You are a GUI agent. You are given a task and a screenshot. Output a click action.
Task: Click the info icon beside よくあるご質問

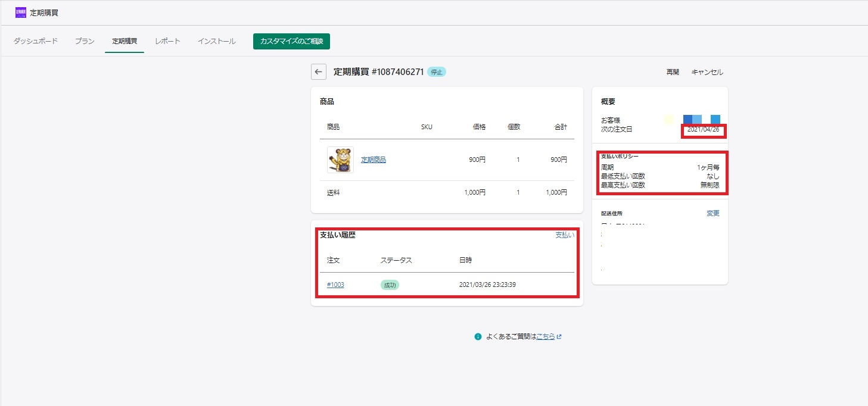pos(478,336)
